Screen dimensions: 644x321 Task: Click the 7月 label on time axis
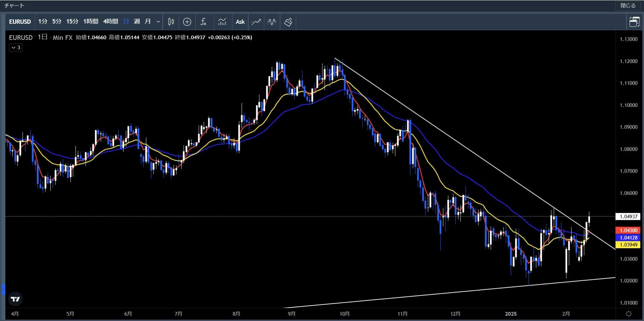[178, 314]
